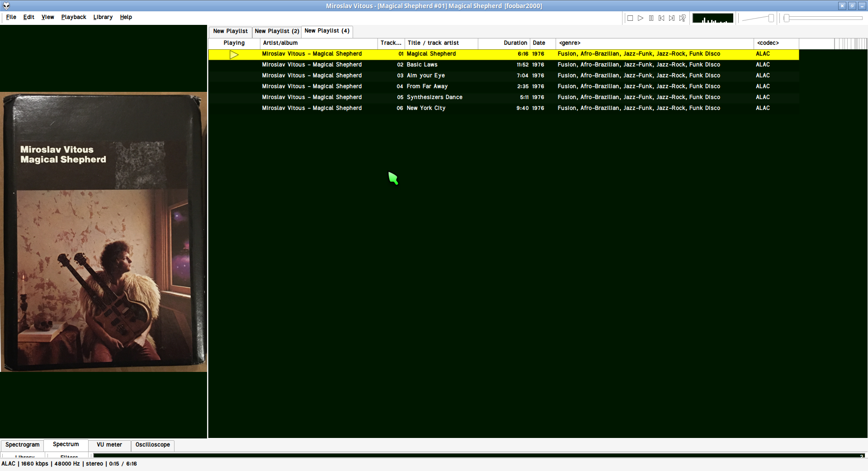Click the seek bar track
Screen dimensions: 868x471
point(823,18)
